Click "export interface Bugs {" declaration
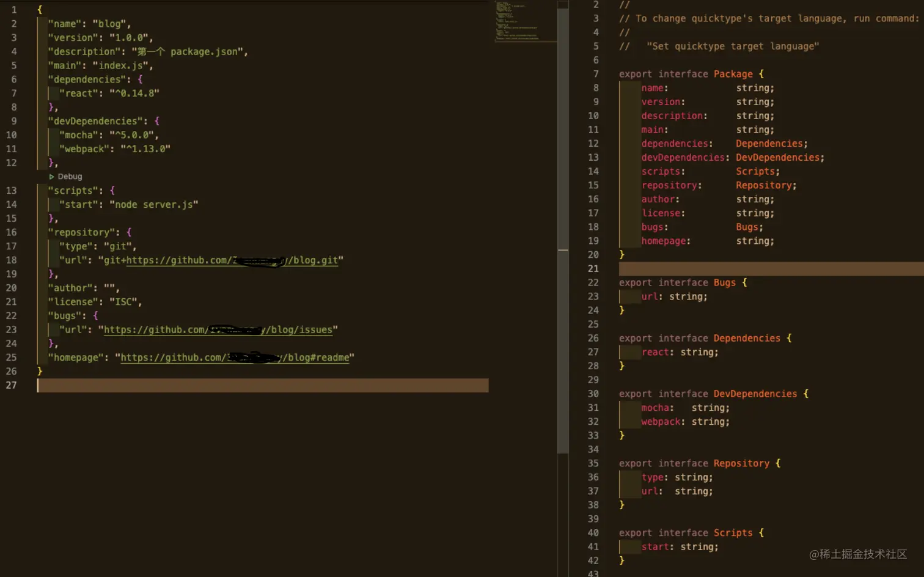924x577 pixels. pyautogui.click(x=683, y=282)
